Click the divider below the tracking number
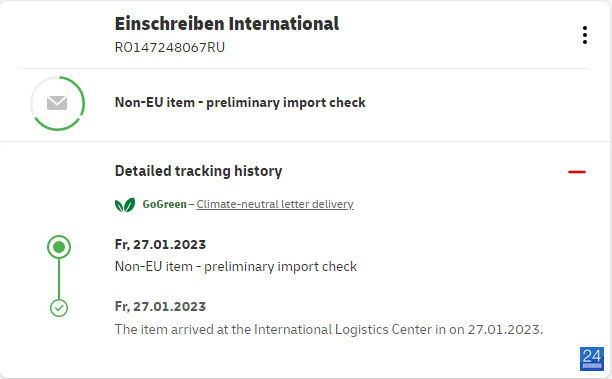The width and height of the screenshot is (612, 379). pos(305,69)
